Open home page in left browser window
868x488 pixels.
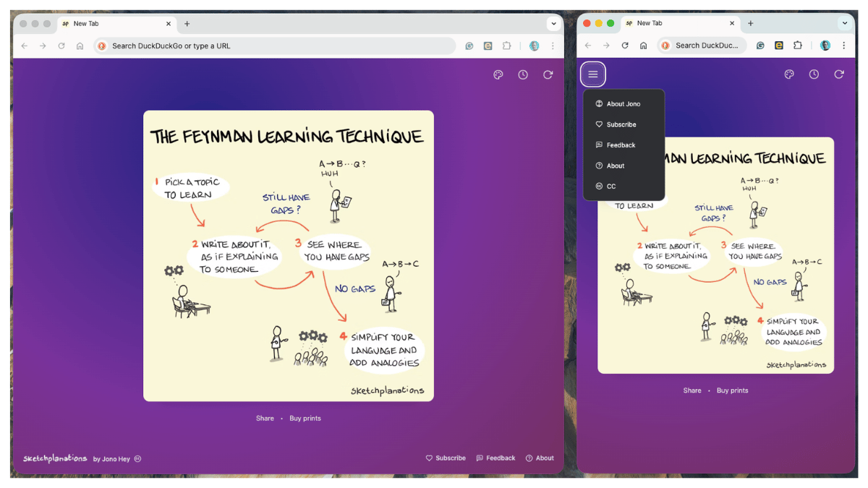click(x=80, y=46)
